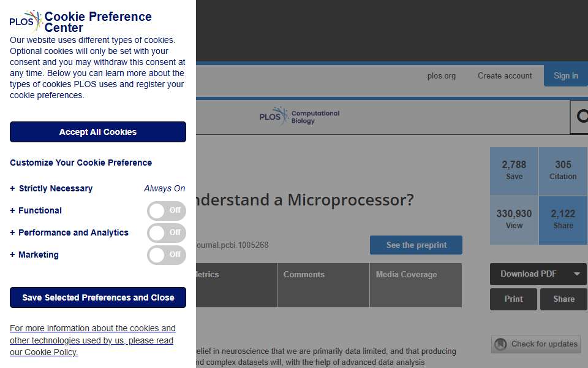Click See the preprint button
Screen dimensions: 588x368
(x=417, y=245)
